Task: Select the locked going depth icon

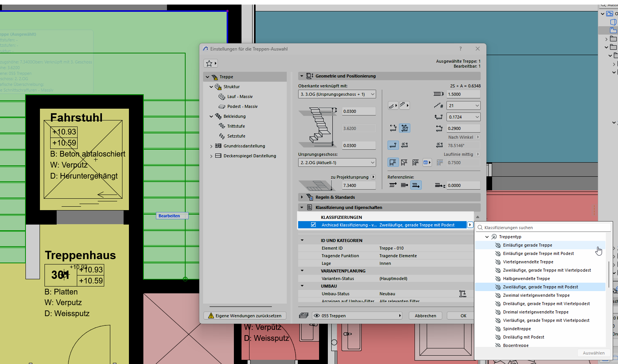Action: (x=405, y=128)
